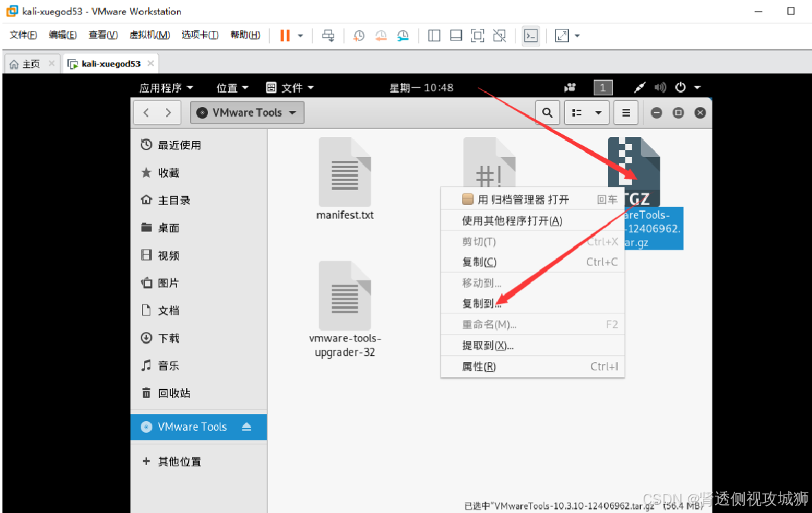Select the vmware-tools-upgrader-32 file

[x=345, y=309]
